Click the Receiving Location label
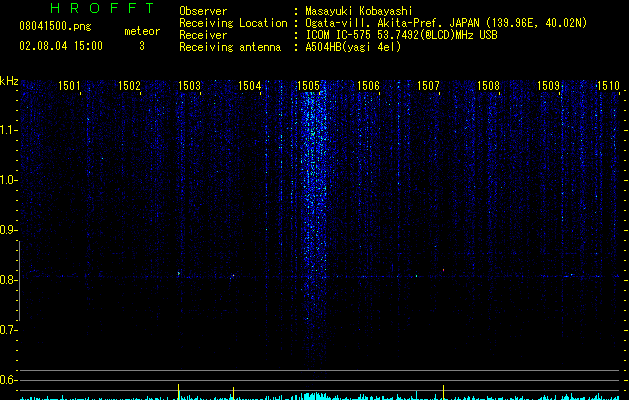Screen dimensions: 629x400 (233, 23)
